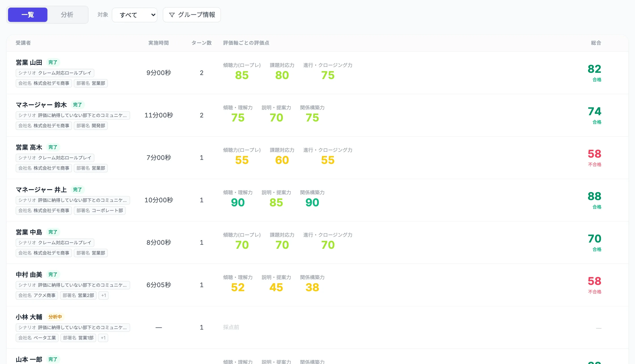Select the 小林 大輔 learner name
This screenshot has width=635, height=364.
pyautogui.click(x=29, y=317)
